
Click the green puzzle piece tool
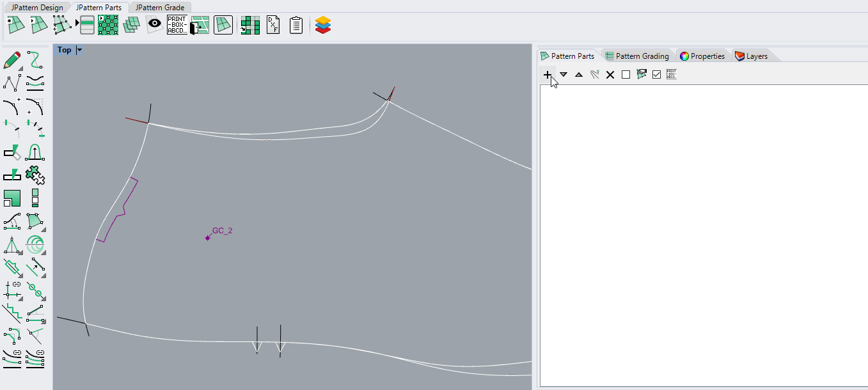[x=35, y=175]
